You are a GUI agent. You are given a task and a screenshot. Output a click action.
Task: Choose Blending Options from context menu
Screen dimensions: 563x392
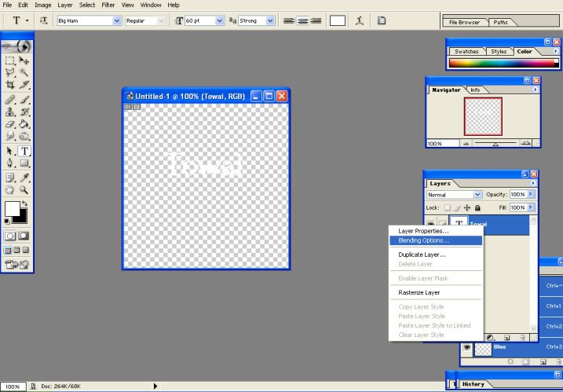(x=436, y=240)
